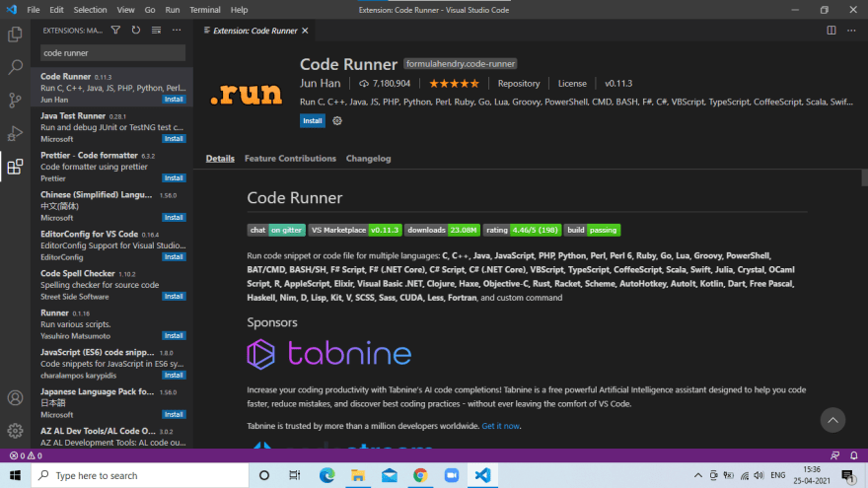The image size is (868, 488).
Task: Click the downloads 23.08M badge
Action: (442, 230)
